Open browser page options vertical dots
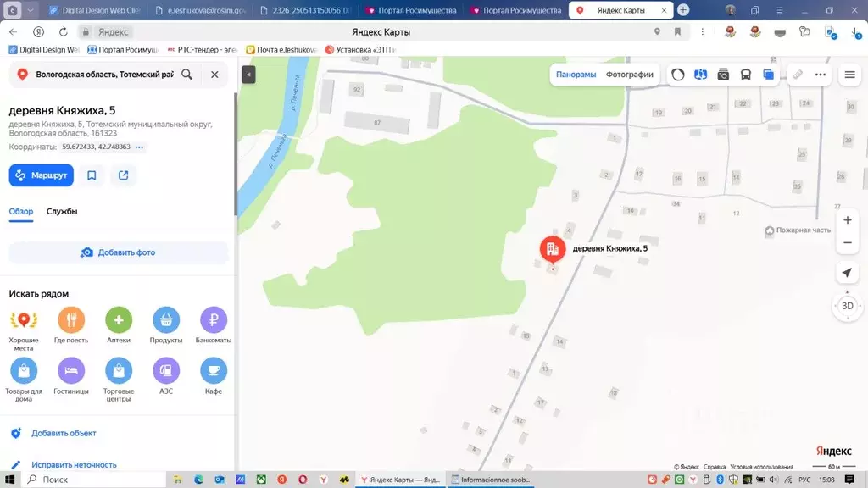The image size is (868, 488). click(x=703, y=32)
